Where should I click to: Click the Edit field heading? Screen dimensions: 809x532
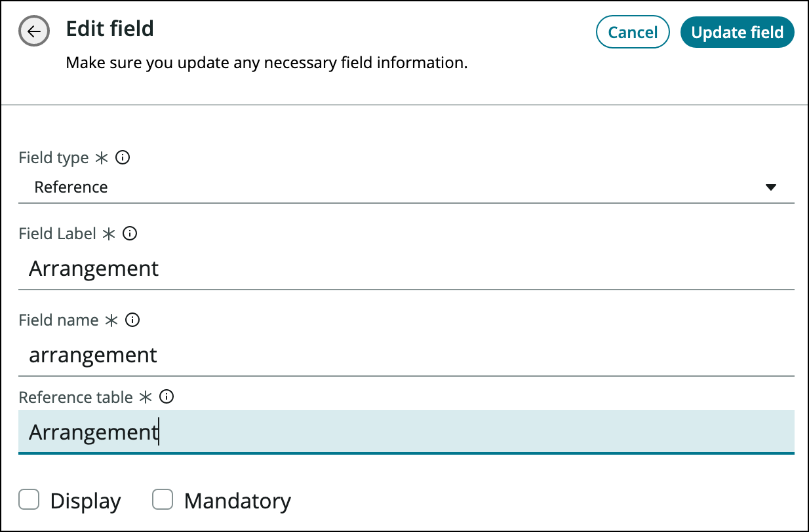(110, 29)
